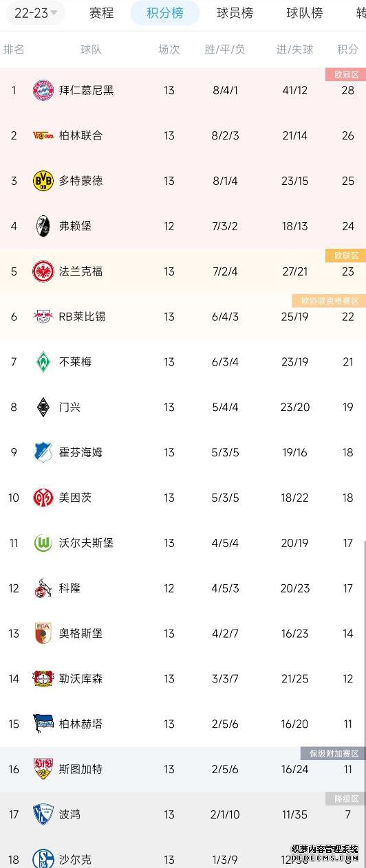Select the Borussia Dortmund BVB logo
Screen dimensions: 366x868
pyautogui.click(x=43, y=181)
